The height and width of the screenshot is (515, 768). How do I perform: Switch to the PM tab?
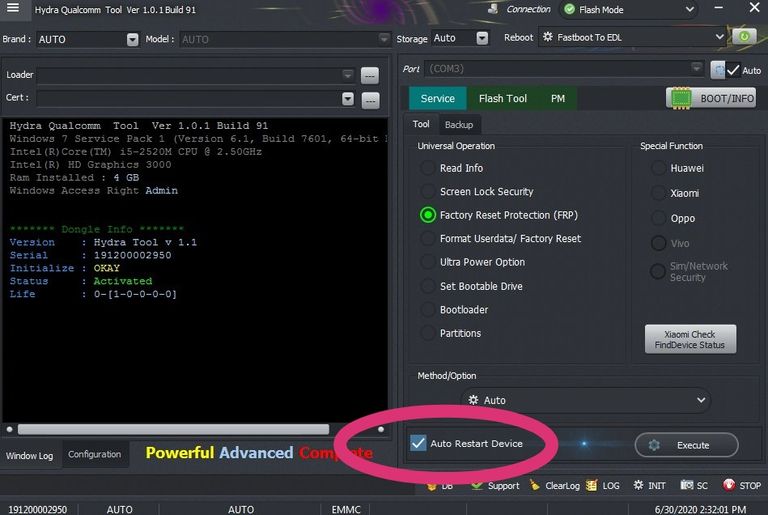pyautogui.click(x=558, y=98)
